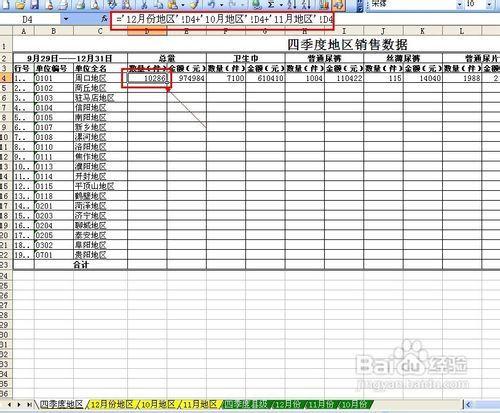Select cell containing 周口地区
This screenshot has width=500, height=413.
tap(100, 78)
